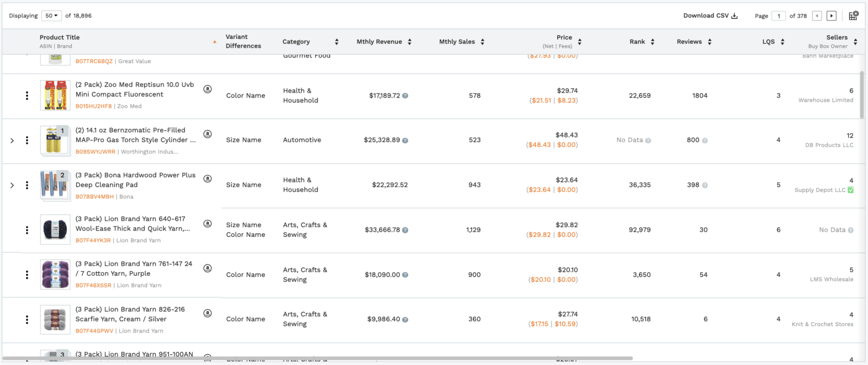This screenshot has width=868, height=365.
Task: Open ASIN B07BBV4MBH link
Action: (95, 197)
